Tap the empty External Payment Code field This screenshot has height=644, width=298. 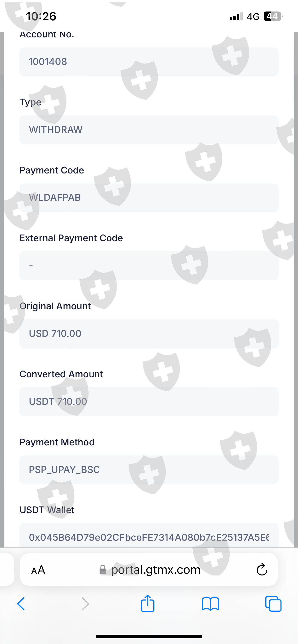coord(149,265)
